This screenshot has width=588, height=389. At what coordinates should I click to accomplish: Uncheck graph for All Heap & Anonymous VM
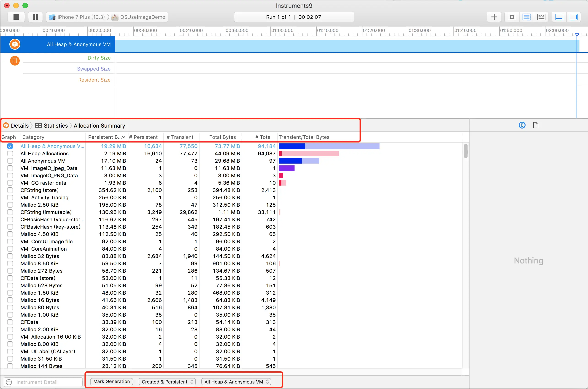10,146
